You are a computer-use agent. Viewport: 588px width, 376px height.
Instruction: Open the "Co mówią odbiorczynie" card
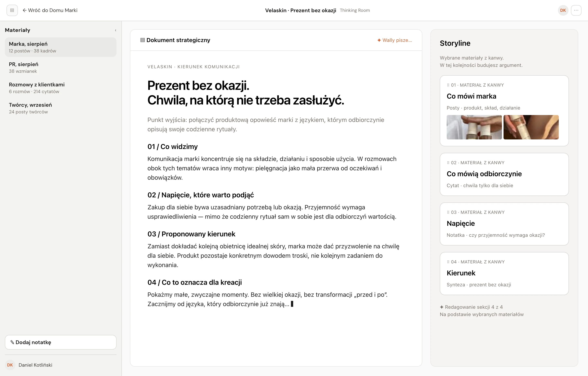click(x=504, y=174)
